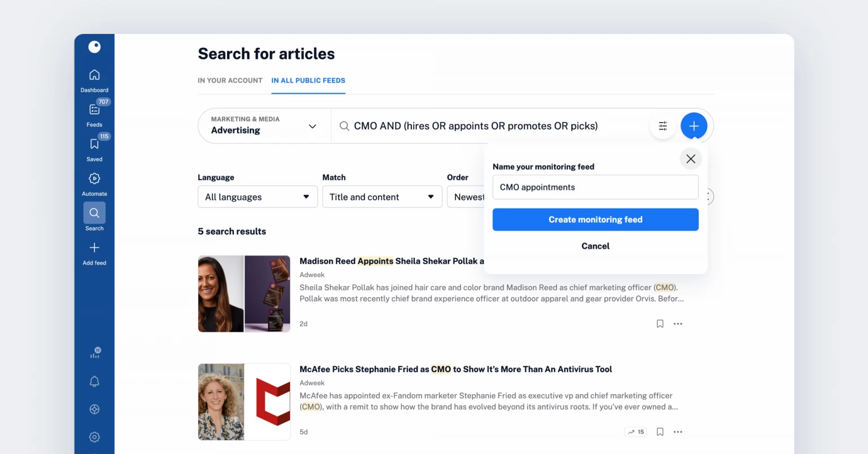Select the Automate sidebar icon
This screenshot has width=868, height=454.
[x=94, y=182]
